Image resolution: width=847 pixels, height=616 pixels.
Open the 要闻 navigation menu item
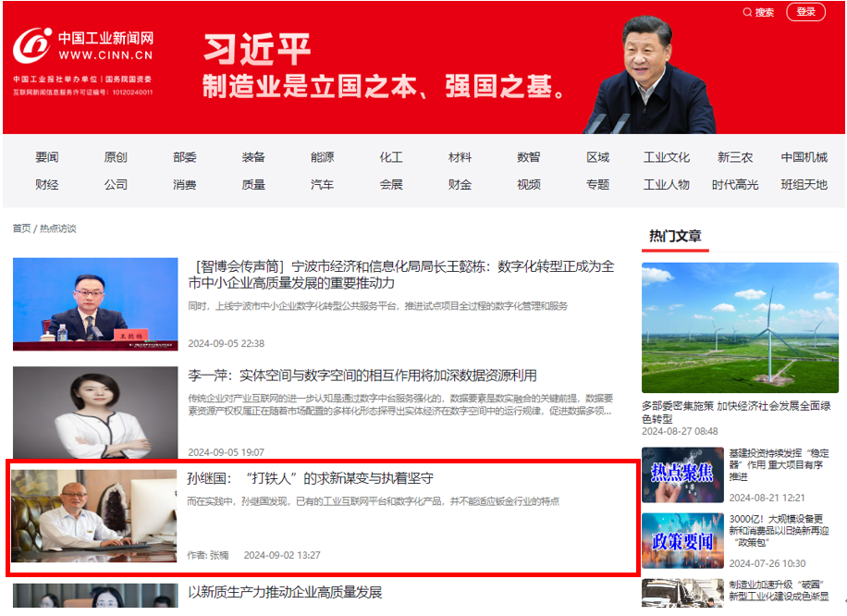click(47, 157)
